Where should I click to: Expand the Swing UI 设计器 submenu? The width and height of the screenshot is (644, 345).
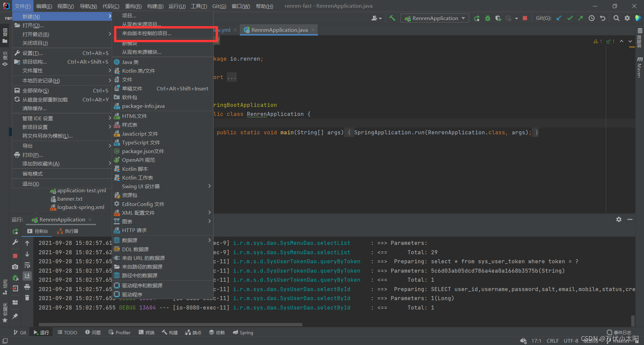[x=163, y=186]
